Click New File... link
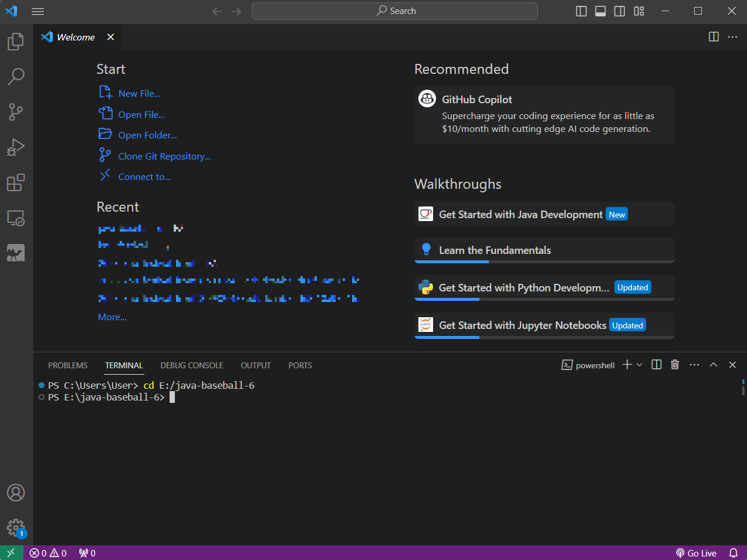The width and height of the screenshot is (747, 560). coord(139,93)
